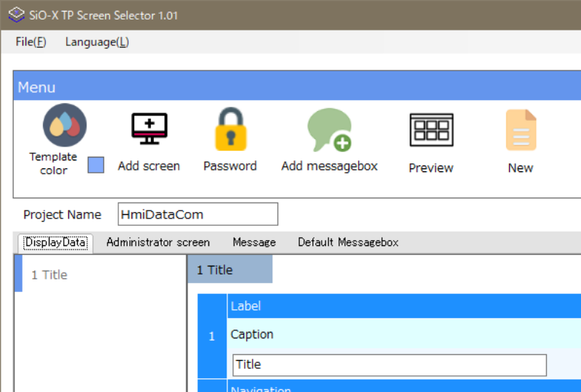Click the Add screen monitor icon
Image resolution: width=581 pixels, height=392 pixels.
[150, 128]
